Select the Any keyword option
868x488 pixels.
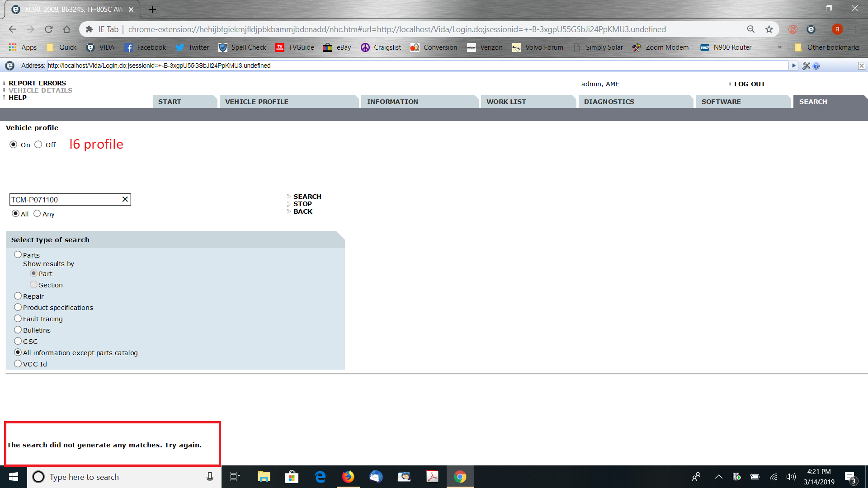(37, 214)
